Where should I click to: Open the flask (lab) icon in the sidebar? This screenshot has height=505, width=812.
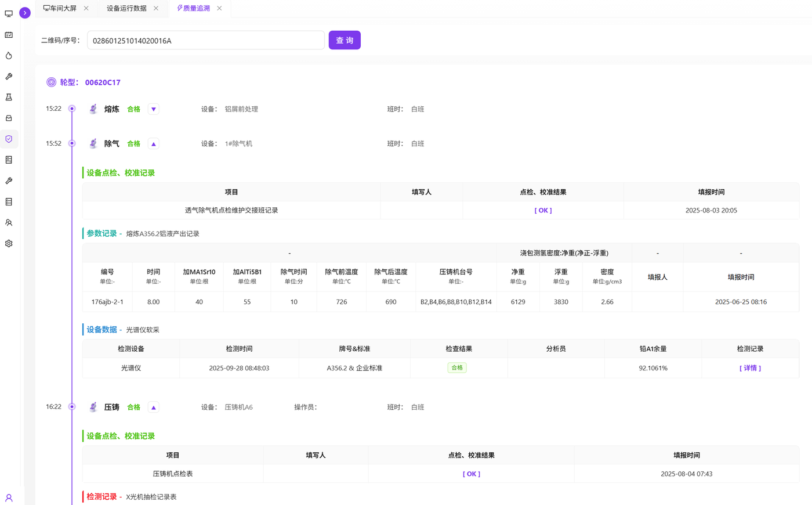9,98
